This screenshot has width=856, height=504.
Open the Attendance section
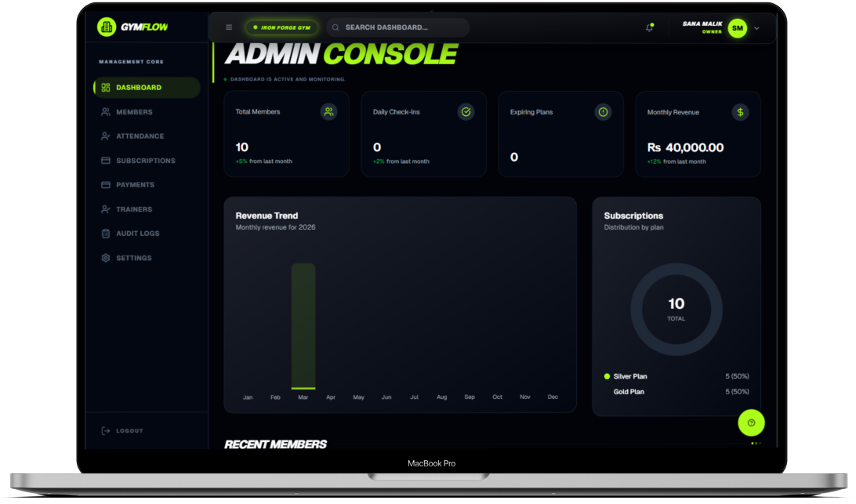[140, 136]
